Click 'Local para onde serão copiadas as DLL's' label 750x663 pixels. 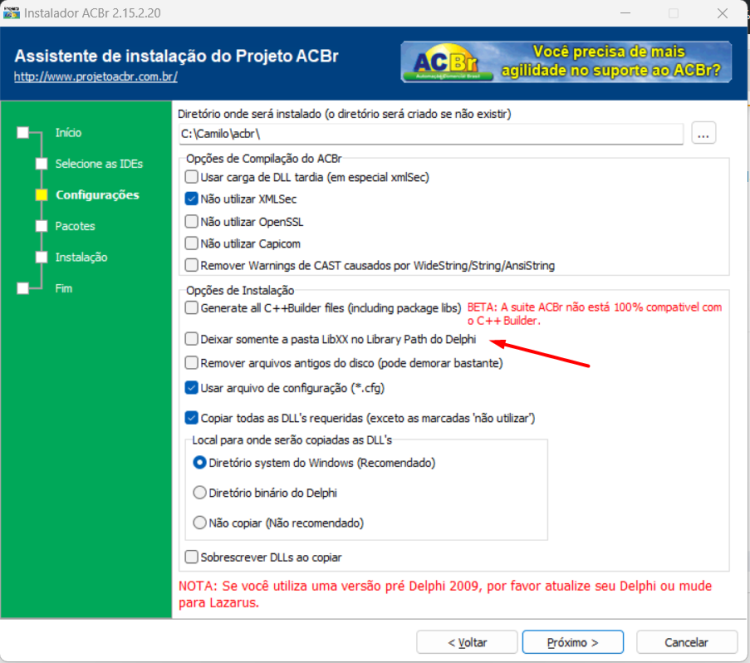coord(292,440)
